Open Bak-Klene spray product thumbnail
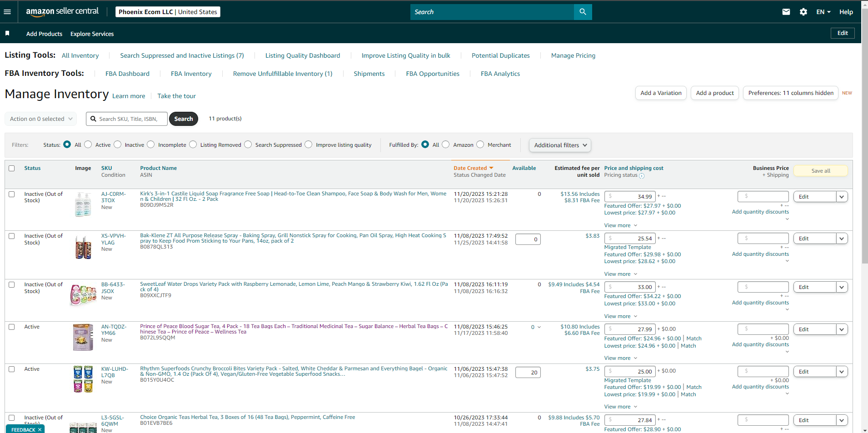This screenshot has width=868, height=433. (x=83, y=247)
